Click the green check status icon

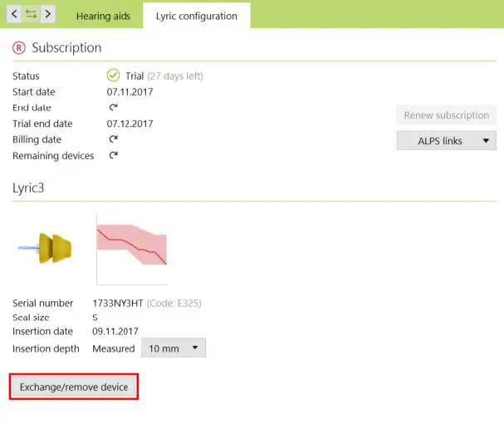113,75
